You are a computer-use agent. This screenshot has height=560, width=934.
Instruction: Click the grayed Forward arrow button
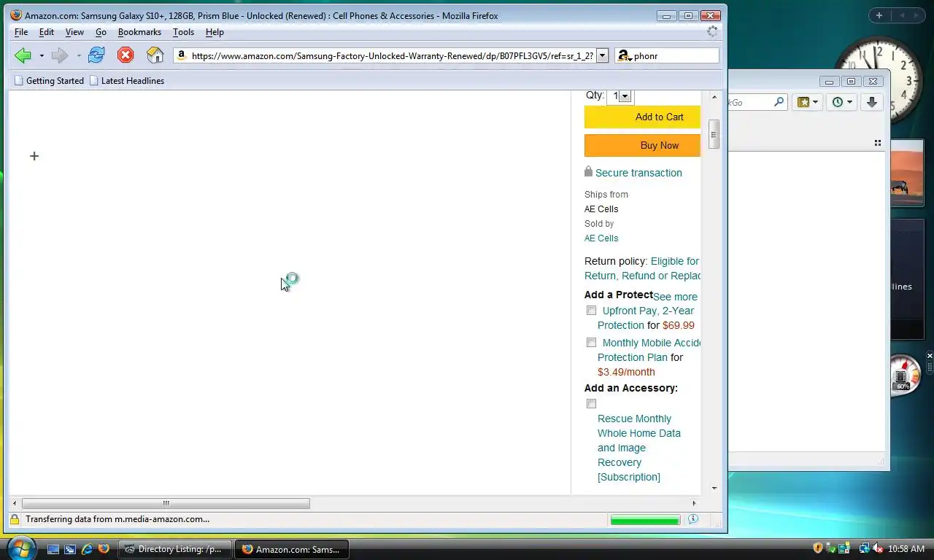click(60, 55)
